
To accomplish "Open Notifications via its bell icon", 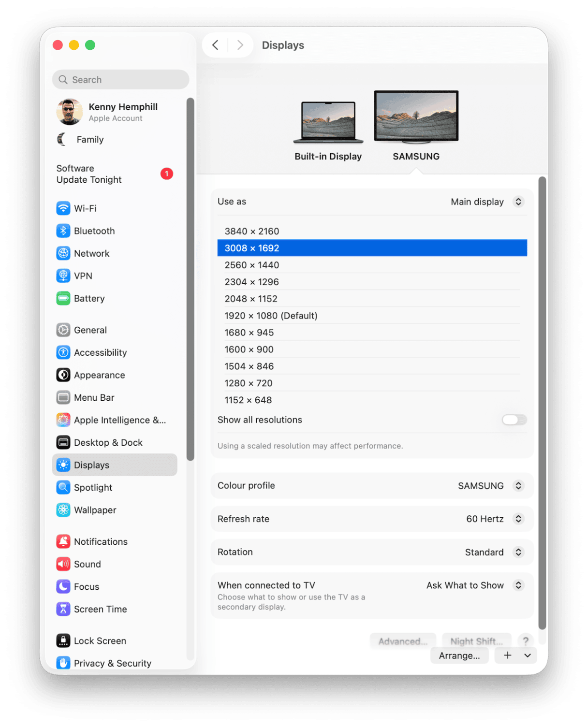I will coord(63,542).
